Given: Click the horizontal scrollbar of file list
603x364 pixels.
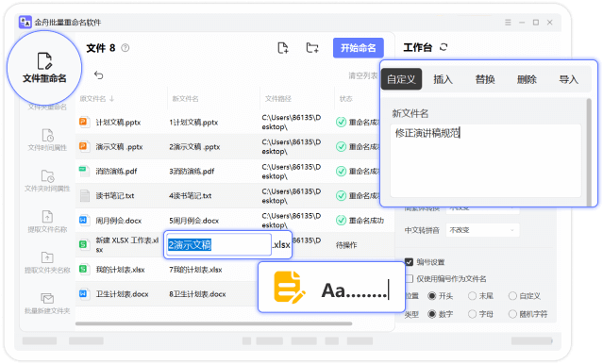Looking at the screenshot, I should [x=214, y=323].
